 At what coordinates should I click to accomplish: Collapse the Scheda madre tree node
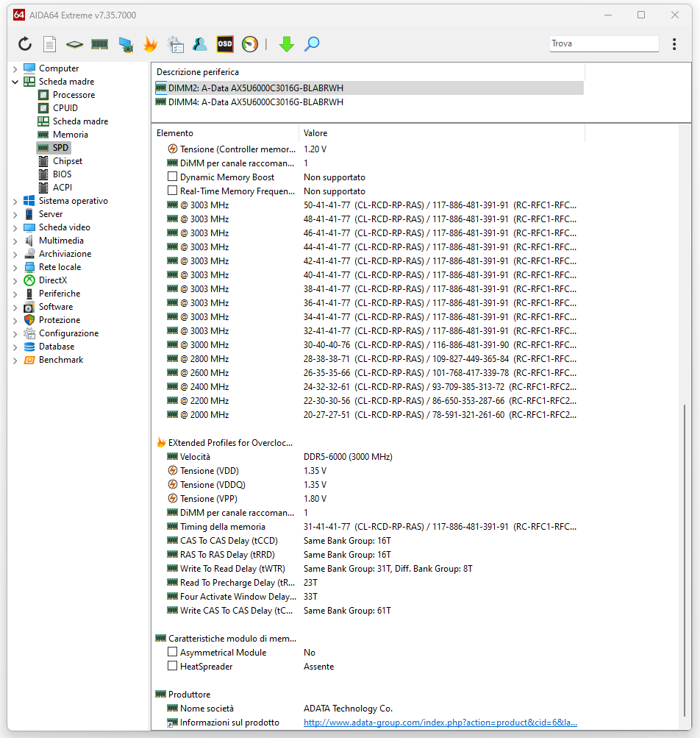coord(15,82)
